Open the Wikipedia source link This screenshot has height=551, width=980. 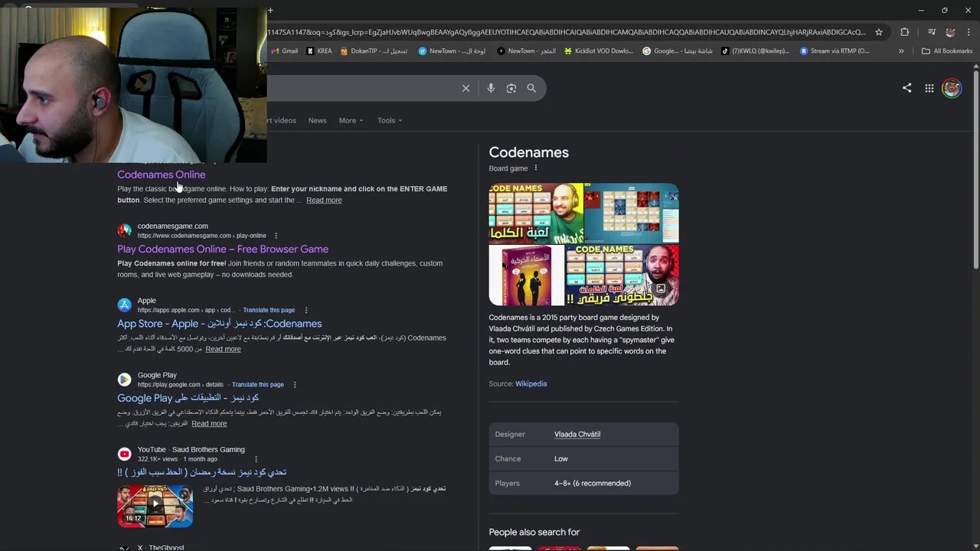pos(531,383)
